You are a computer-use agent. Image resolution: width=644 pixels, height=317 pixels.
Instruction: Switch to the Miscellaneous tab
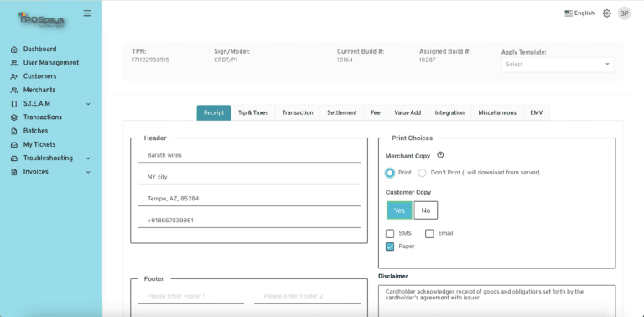click(497, 112)
